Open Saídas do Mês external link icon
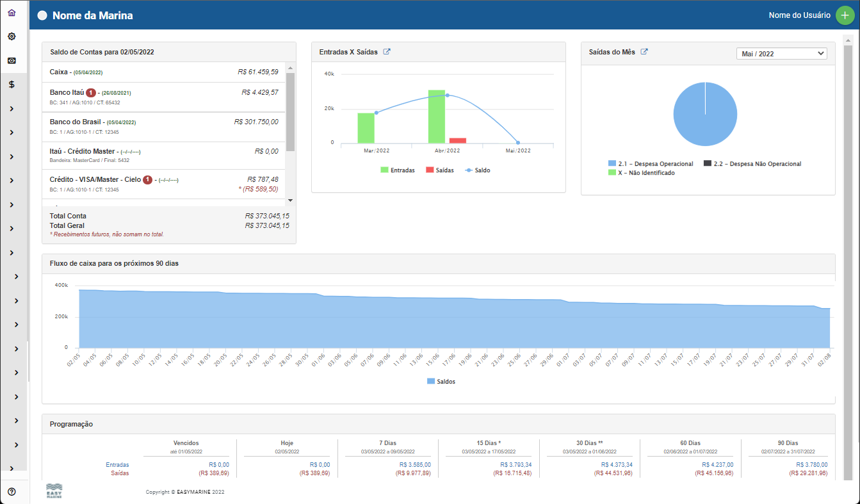Image resolution: width=860 pixels, height=504 pixels. point(644,52)
